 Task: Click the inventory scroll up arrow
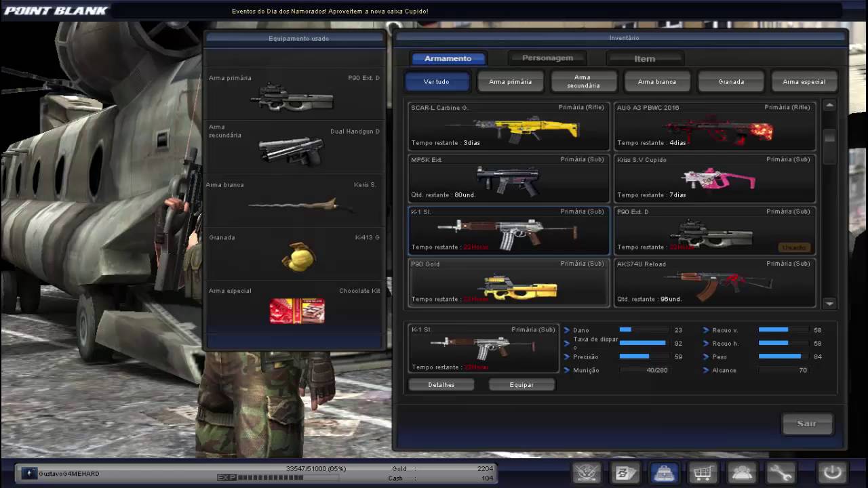point(829,105)
